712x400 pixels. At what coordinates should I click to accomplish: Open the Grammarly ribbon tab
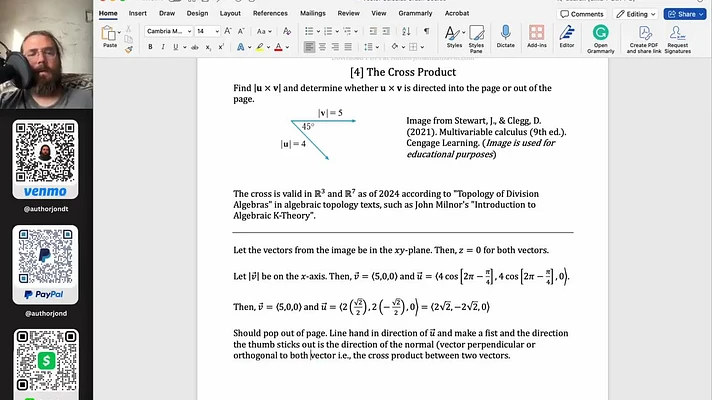[x=415, y=13]
